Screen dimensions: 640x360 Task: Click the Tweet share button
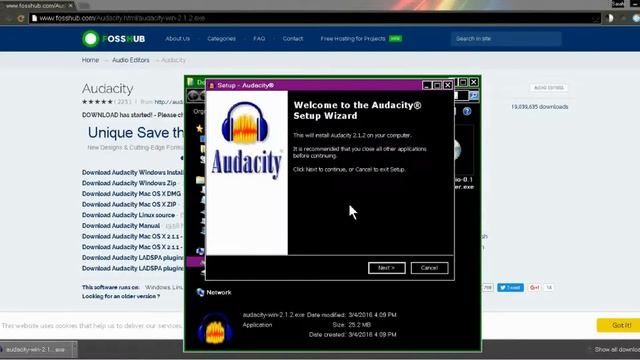click(510, 287)
